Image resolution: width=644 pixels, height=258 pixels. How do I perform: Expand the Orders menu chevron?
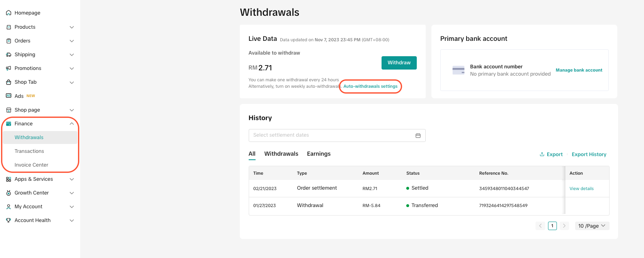(72, 41)
